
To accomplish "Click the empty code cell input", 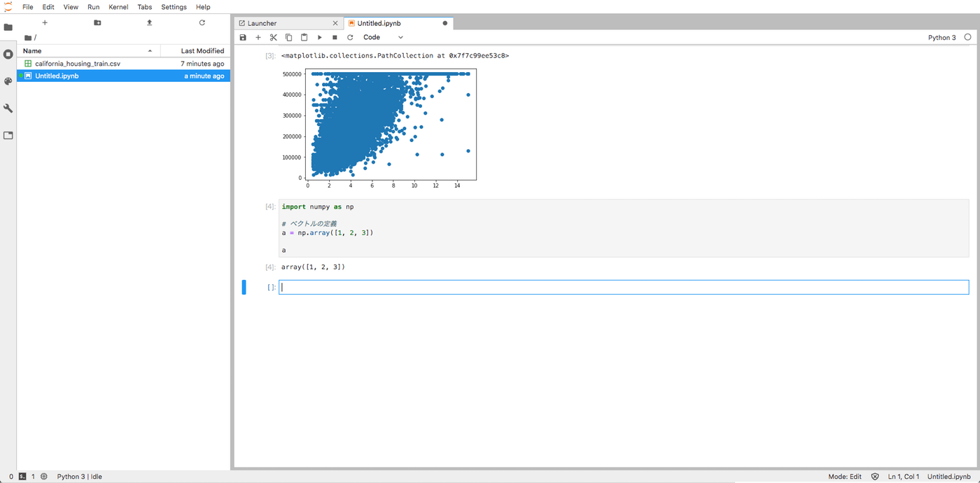I will click(624, 287).
